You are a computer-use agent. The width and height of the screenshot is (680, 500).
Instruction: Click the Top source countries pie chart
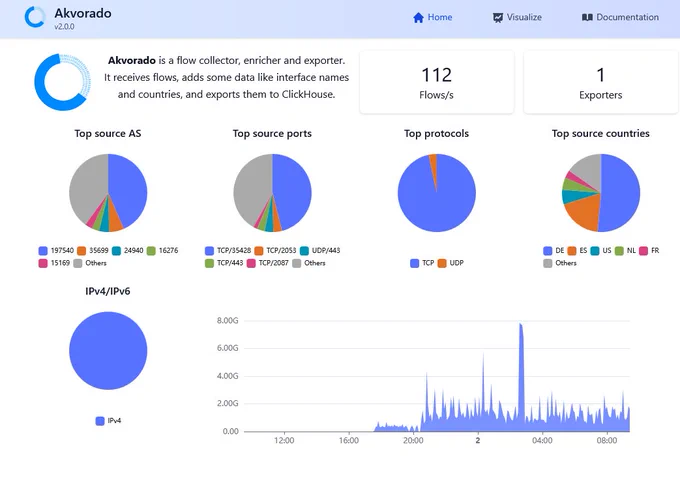[601, 193]
